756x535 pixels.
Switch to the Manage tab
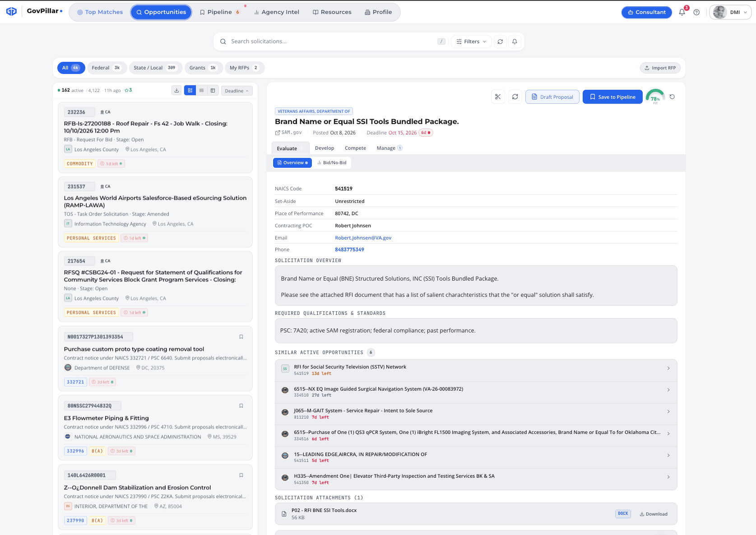[389, 148]
